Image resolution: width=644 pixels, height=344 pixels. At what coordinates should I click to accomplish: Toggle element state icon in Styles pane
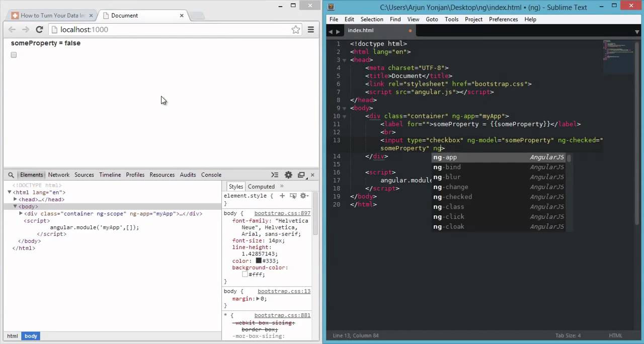coord(293,196)
